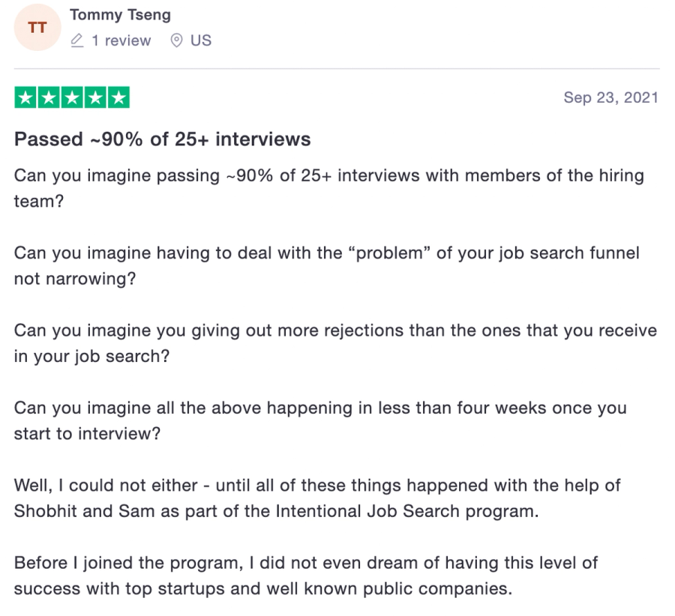The image size is (675, 616).
Task: Click the first green star rating icon
Action: (25, 97)
